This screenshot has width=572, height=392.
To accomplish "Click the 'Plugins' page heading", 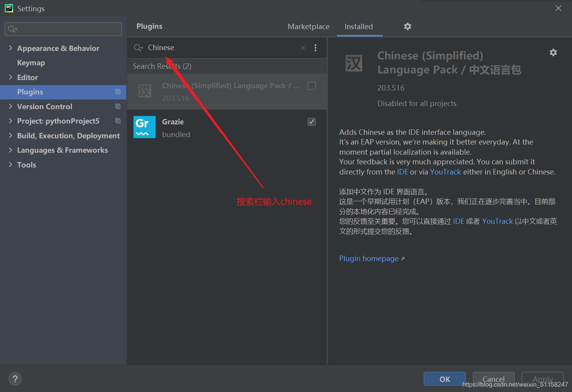I will (149, 26).
